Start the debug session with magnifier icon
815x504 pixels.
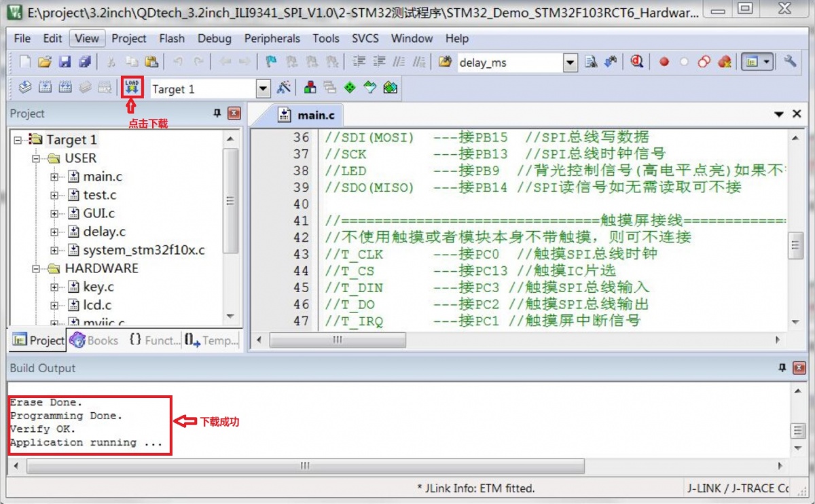[636, 62]
